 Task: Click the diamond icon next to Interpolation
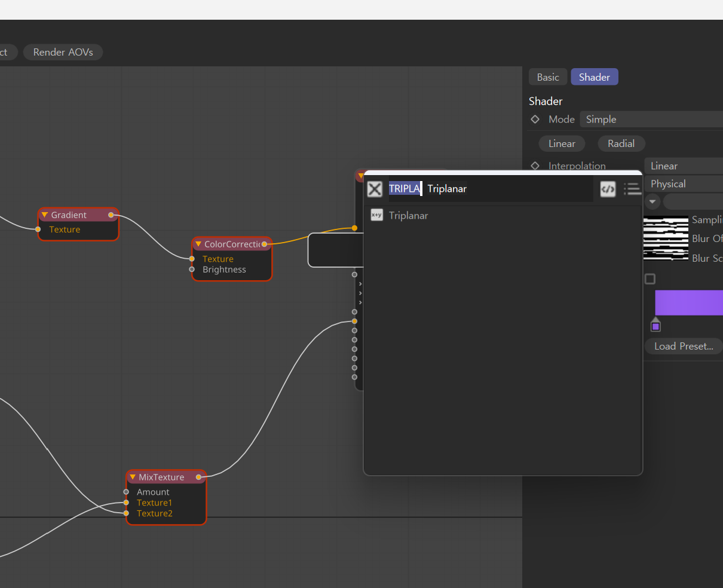(x=535, y=166)
